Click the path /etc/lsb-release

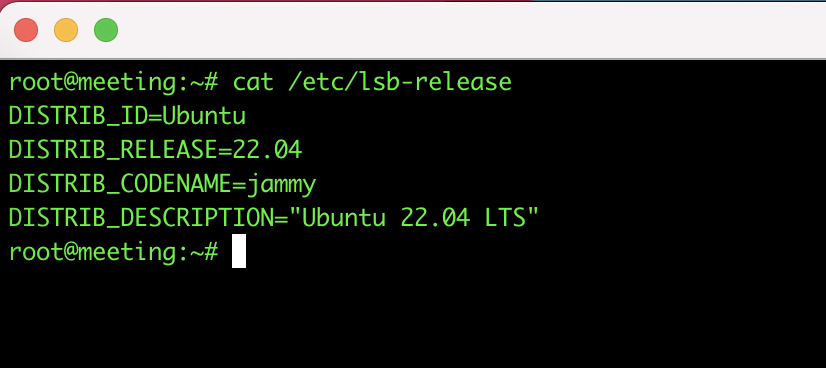coord(400,82)
